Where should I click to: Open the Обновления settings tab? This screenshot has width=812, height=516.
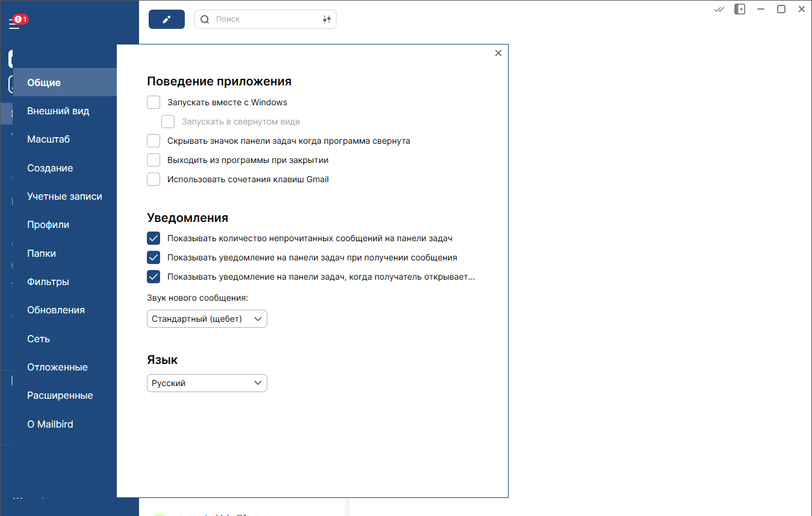[x=65, y=310]
